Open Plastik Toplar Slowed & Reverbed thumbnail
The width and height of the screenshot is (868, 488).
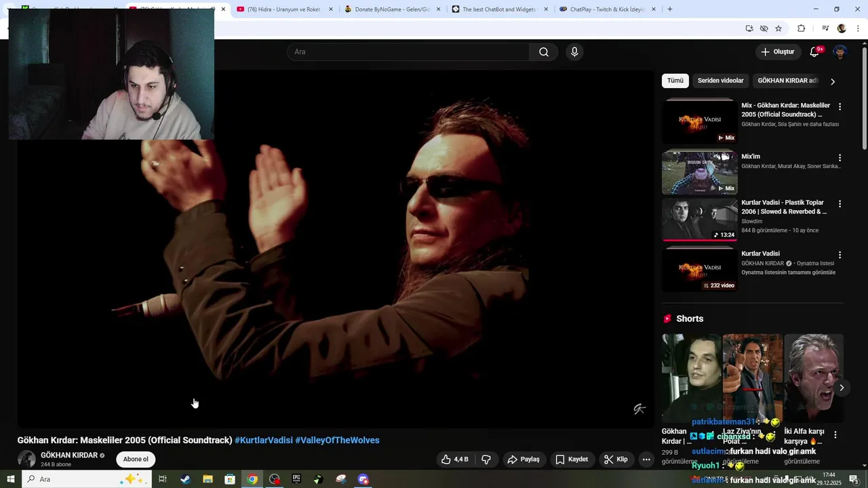(x=700, y=220)
